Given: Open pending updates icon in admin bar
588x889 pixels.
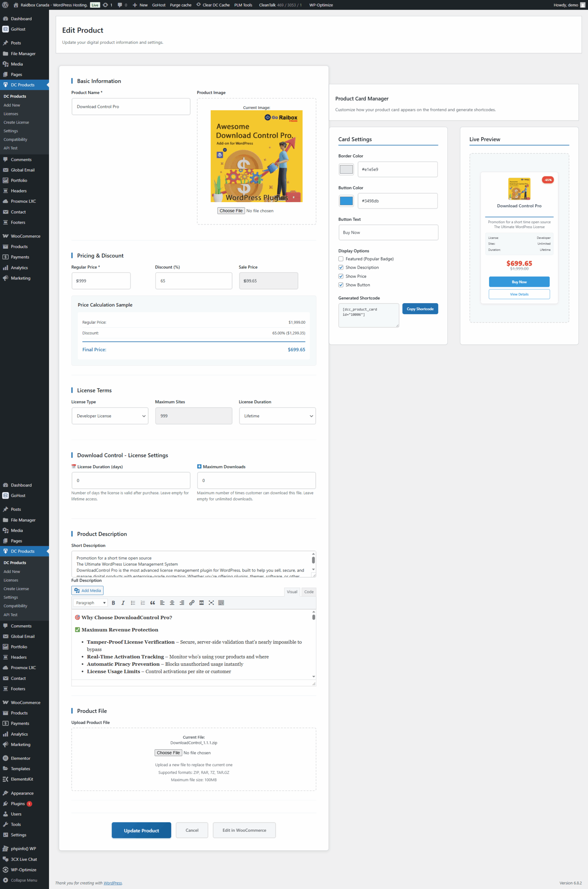Looking at the screenshot, I should click(x=108, y=5).
